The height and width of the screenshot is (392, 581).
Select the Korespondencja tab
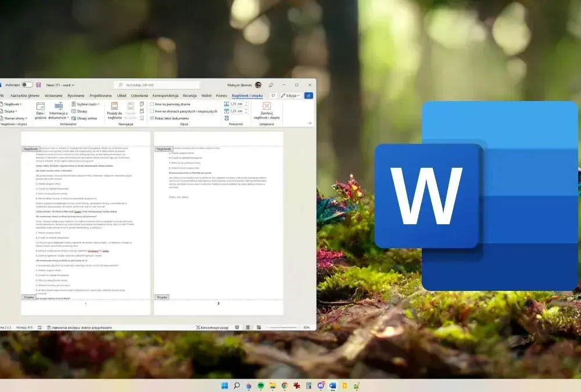click(166, 96)
